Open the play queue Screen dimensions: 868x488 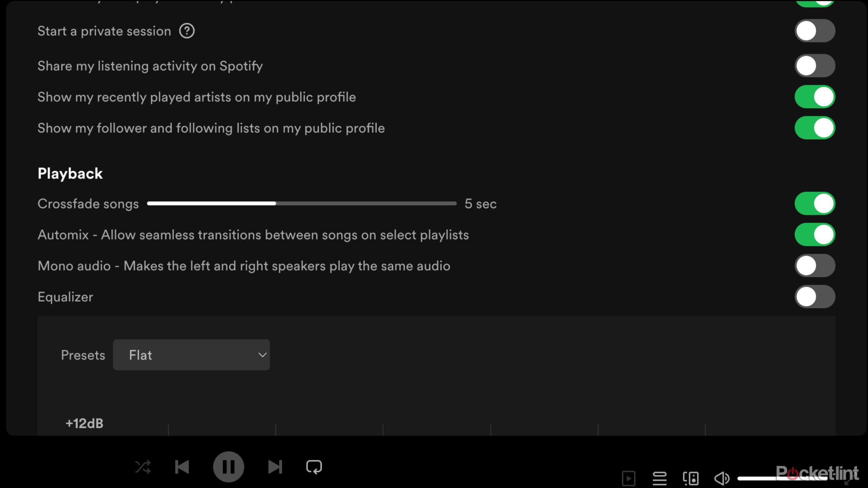(659, 479)
